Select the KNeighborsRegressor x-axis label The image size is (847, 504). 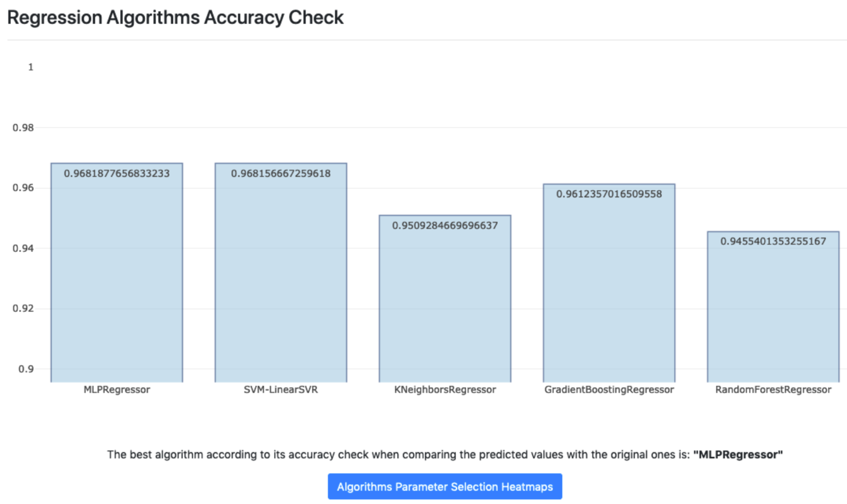click(x=445, y=389)
